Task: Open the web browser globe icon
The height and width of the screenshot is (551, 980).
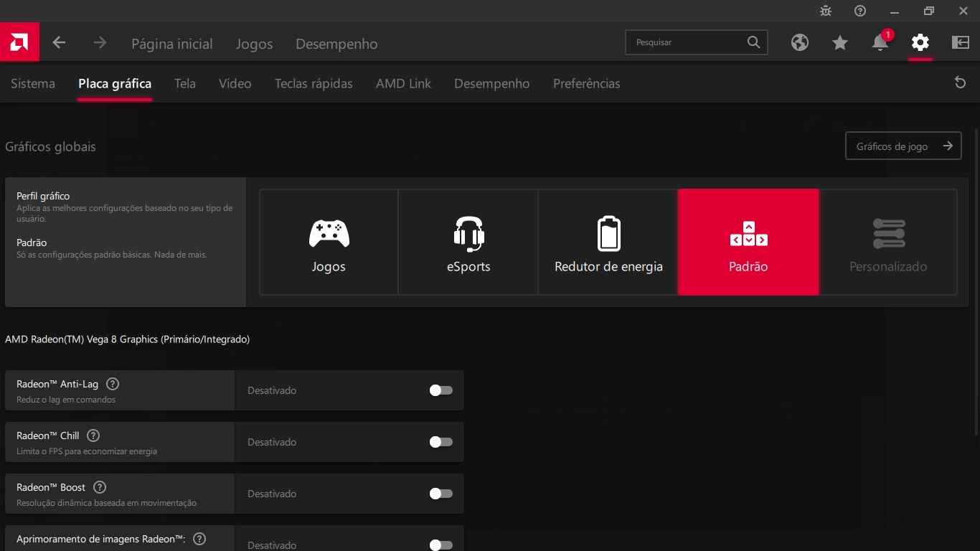Action: click(x=800, y=42)
